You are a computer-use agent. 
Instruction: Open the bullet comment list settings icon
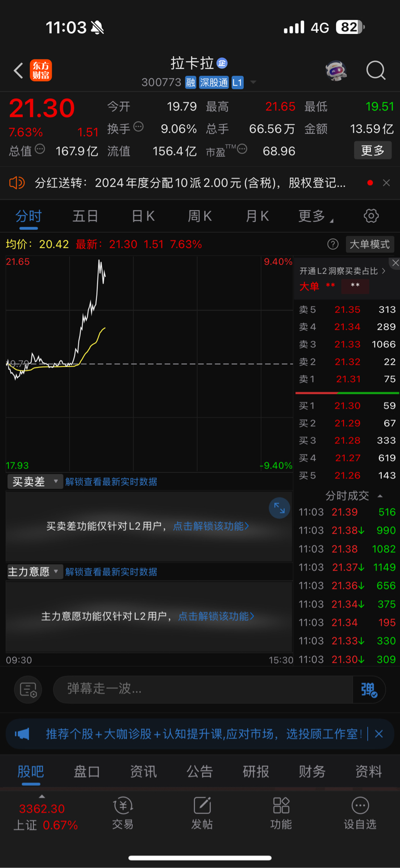pyautogui.click(x=28, y=690)
